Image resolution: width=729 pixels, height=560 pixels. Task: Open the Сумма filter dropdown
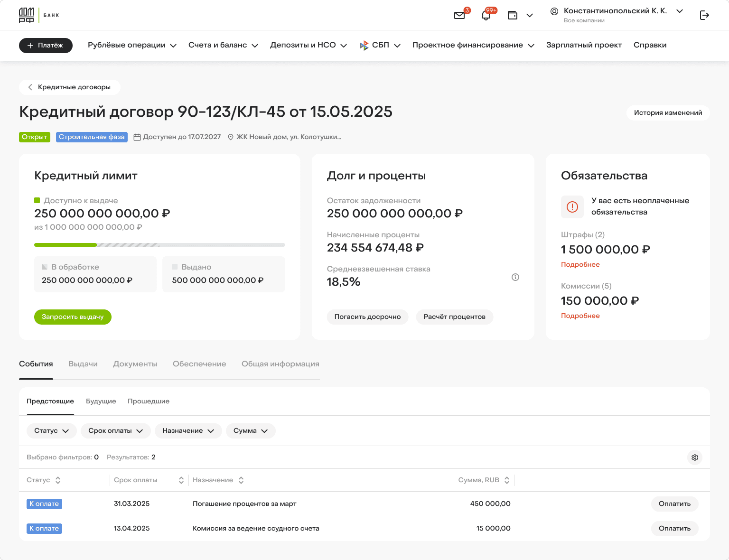[x=251, y=431]
